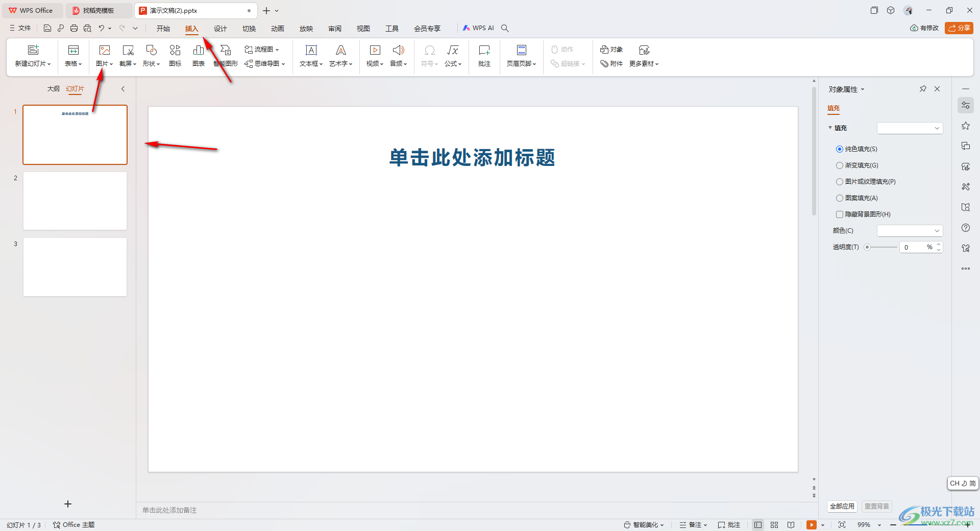Select slide 2 thumbnail
This screenshot has width=980, height=531.
[x=75, y=201]
